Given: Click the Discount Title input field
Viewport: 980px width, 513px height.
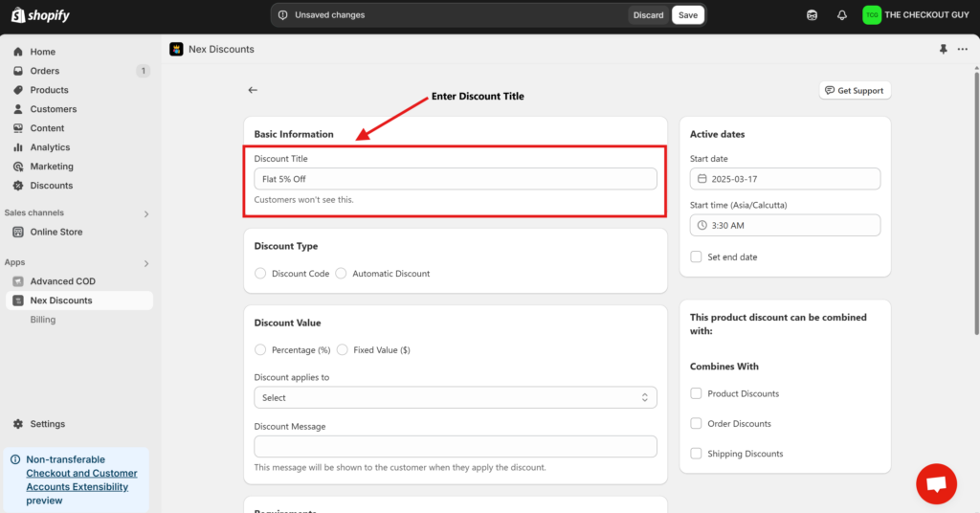Looking at the screenshot, I should coord(455,179).
